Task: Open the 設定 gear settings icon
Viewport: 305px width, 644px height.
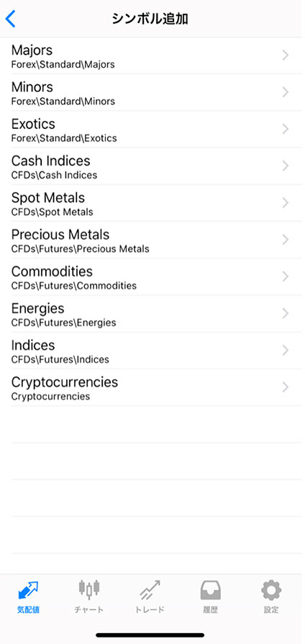Action: (271, 590)
